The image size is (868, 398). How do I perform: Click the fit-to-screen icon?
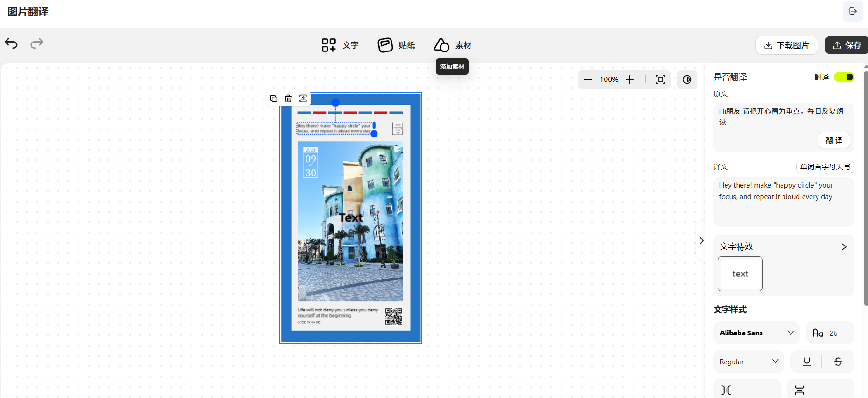(x=660, y=80)
